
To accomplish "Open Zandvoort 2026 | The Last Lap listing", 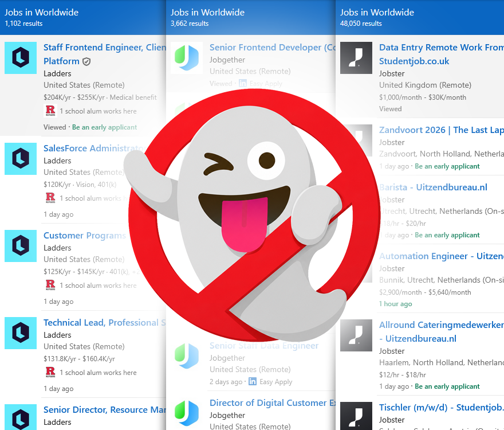I will (x=442, y=130).
